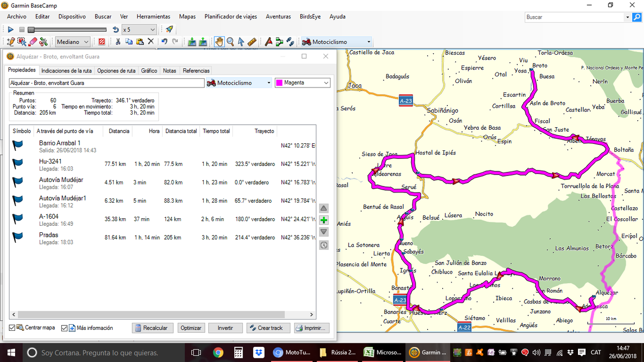Viewport: 644px width, 362px height.
Task: Select the Hu-3241 waypoint row
Action: click(163, 164)
